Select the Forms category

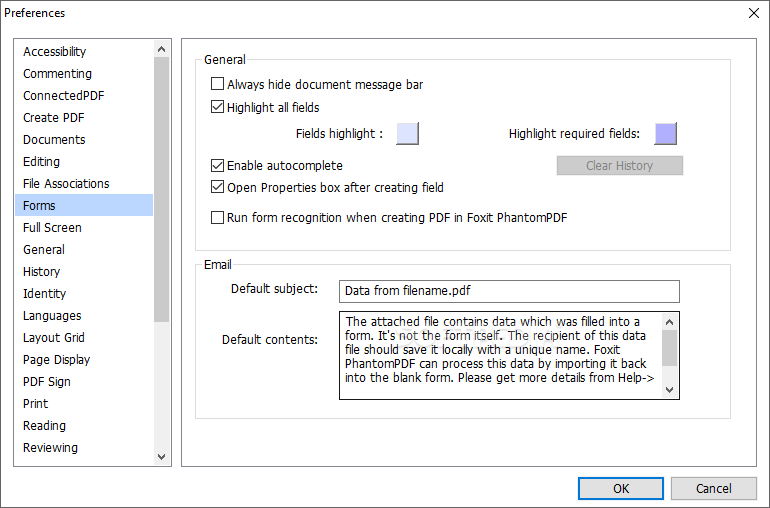tap(84, 205)
